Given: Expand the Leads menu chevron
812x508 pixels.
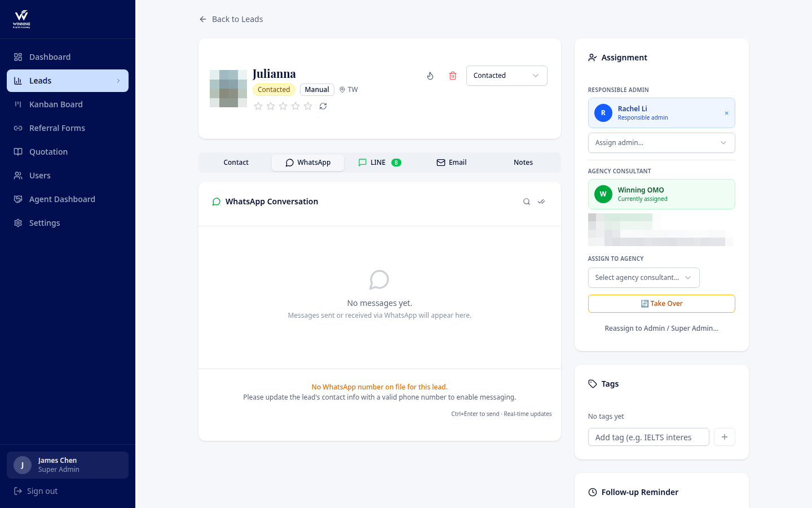Looking at the screenshot, I should (x=118, y=81).
